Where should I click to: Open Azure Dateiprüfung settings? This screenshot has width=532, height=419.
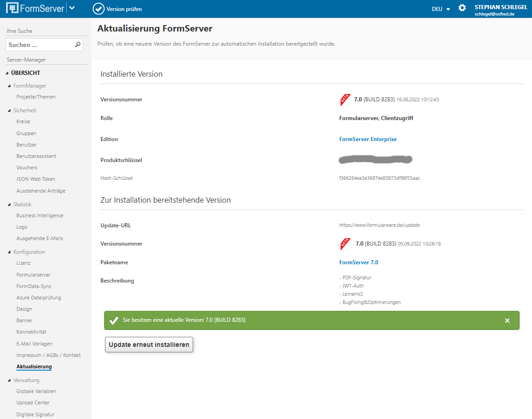coord(39,298)
